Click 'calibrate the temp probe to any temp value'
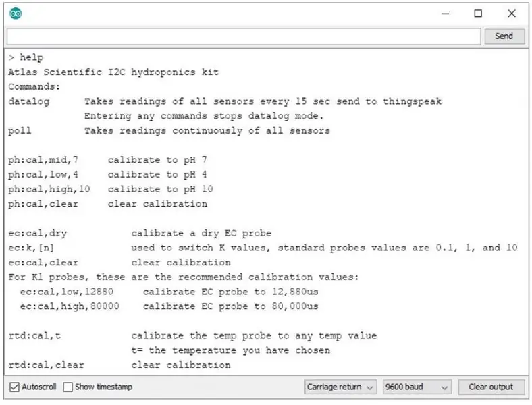 pos(254,335)
